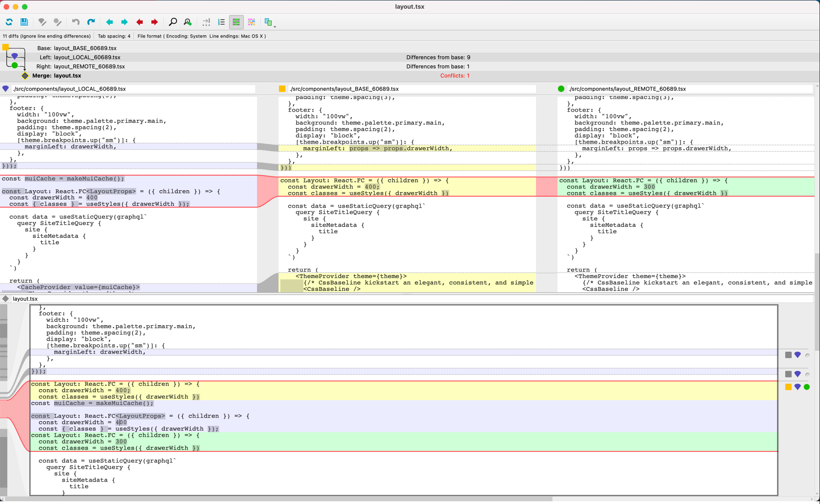This screenshot has width=820, height=504.
Task: Jump to previous diff with teal left arrow
Action: pos(109,22)
